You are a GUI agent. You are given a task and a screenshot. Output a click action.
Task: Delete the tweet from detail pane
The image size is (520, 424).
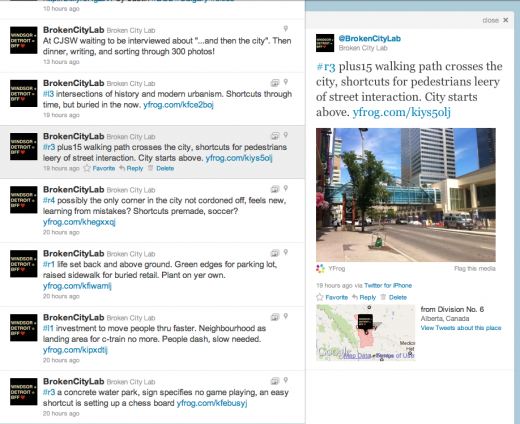[x=394, y=297]
